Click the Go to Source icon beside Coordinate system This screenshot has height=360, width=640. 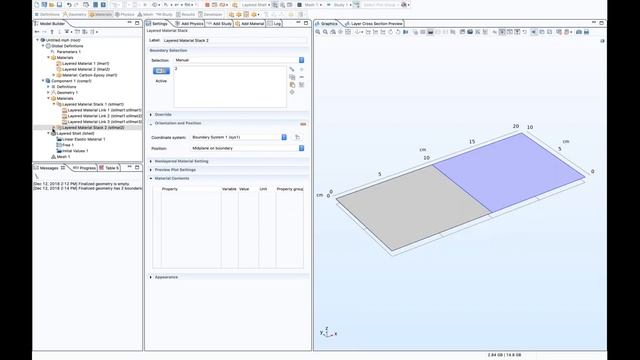pyautogui.click(x=298, y=137)
